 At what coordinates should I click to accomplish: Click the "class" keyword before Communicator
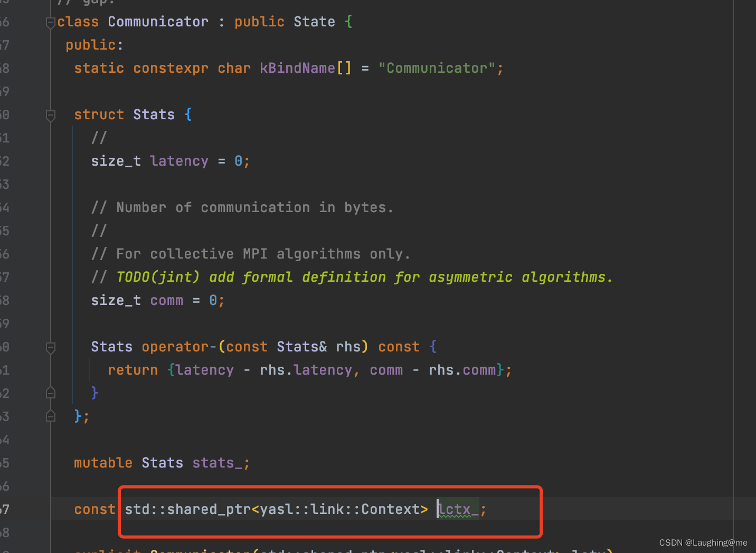78,22
